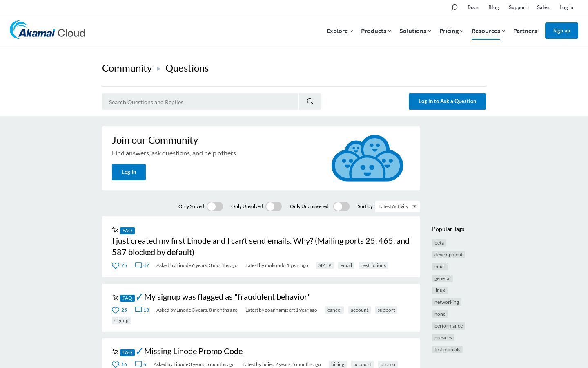Expand the Products menu
The height and width of the screenshot is (368, 588).
[x=376, y=31]
